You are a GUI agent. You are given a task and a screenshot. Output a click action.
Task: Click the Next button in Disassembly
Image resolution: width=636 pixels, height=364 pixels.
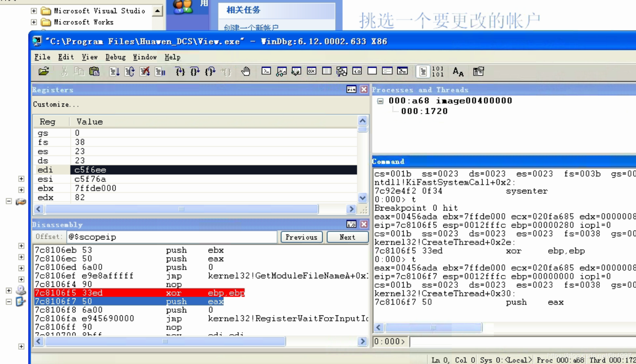coord(347,237)
